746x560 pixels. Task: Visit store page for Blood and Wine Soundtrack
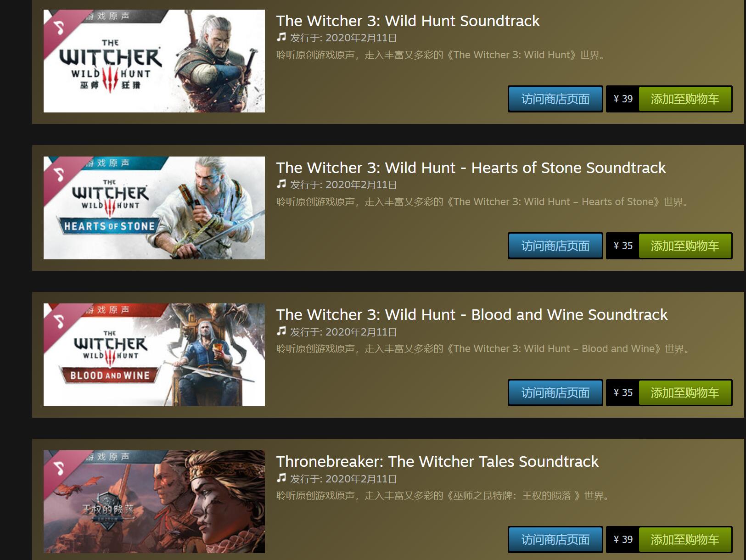[x=555, y=392]
